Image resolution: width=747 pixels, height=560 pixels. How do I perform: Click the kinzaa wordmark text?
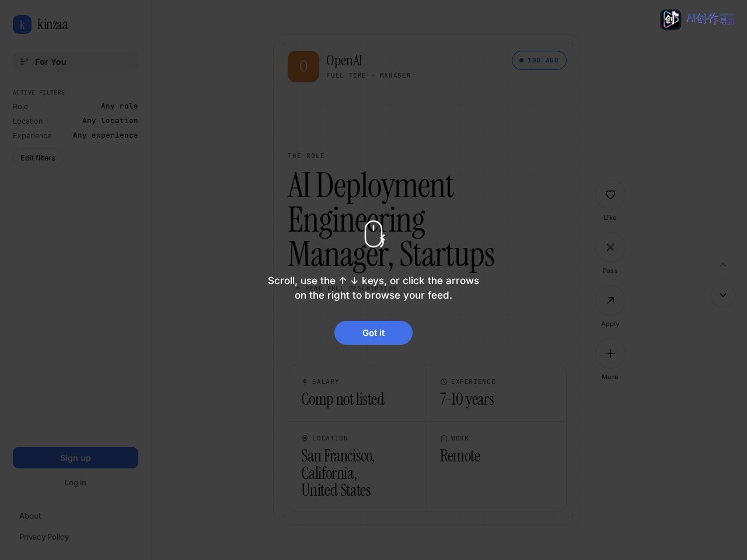53,24
